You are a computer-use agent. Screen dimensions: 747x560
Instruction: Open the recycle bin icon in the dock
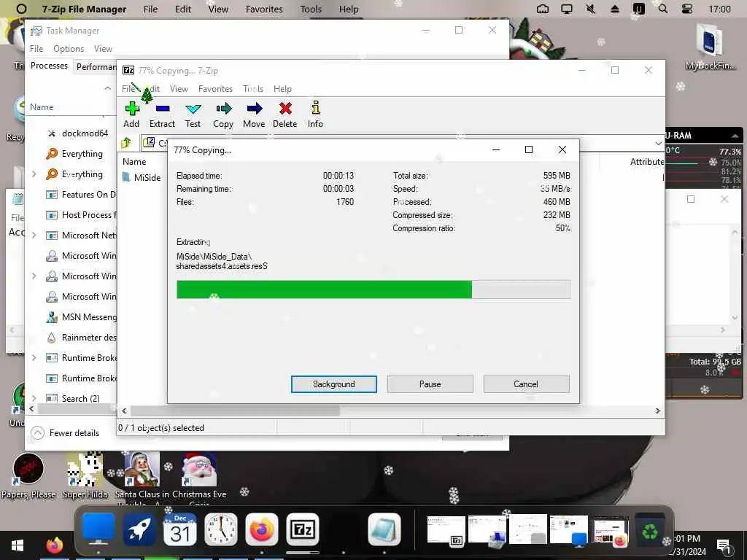tap(649, 529)
